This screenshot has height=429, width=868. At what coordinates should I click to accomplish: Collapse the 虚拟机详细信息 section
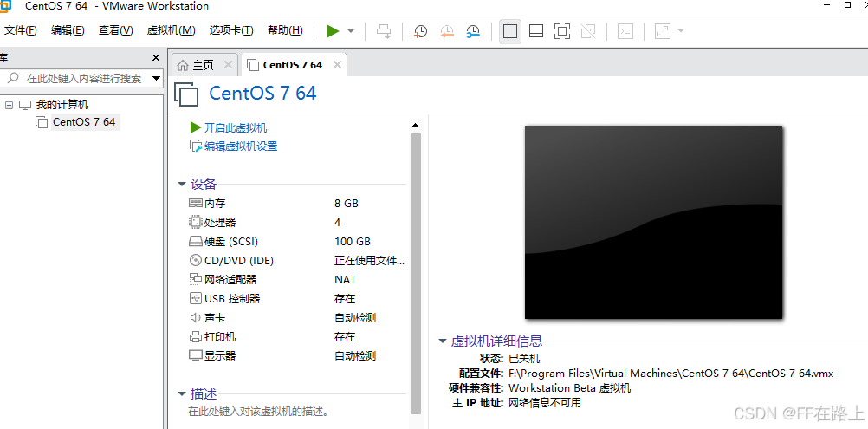[x=443, y=341]
